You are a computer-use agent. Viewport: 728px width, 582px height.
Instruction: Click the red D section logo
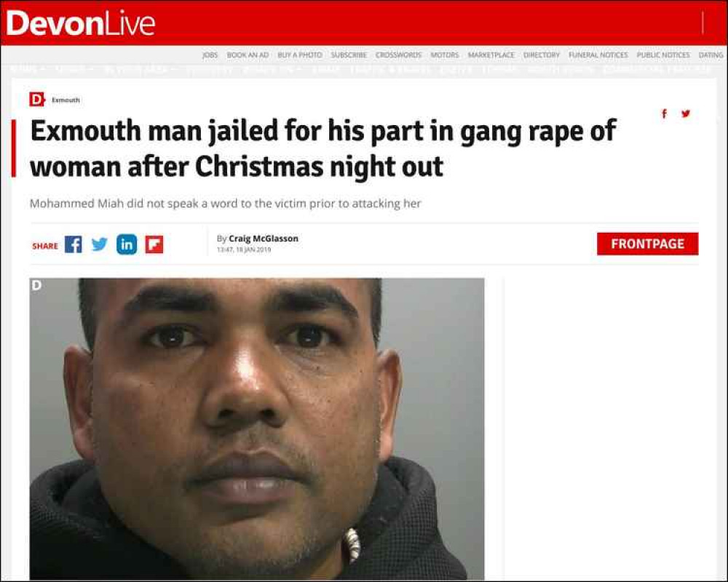[x=36, y=100]
